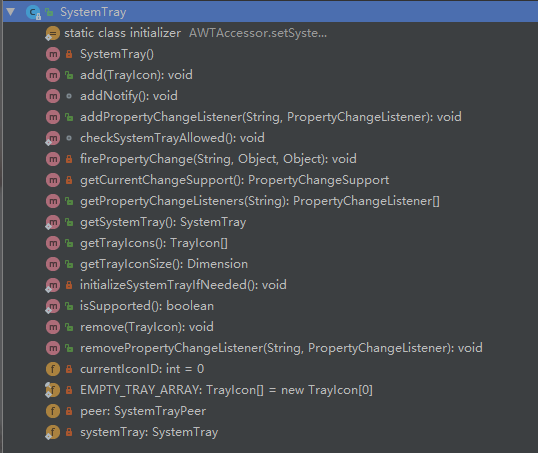Collapse the SystemTray class node
The height and width of the screenshot is (453, 538).
11,12
